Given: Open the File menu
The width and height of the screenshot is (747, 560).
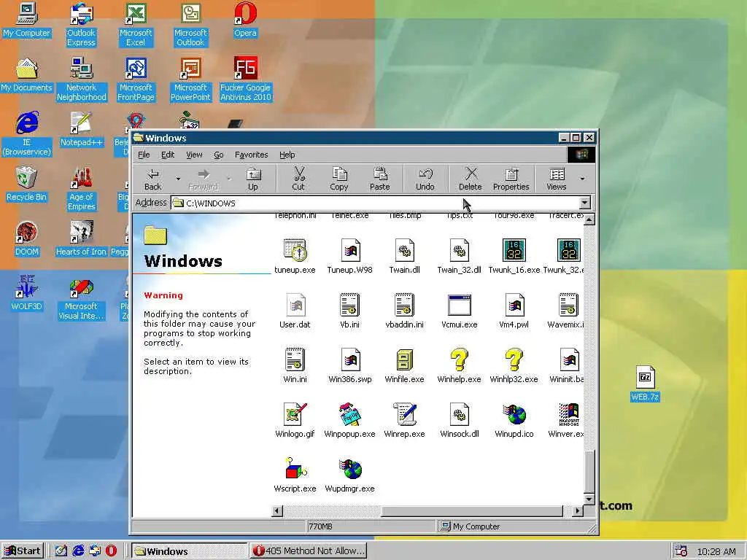Looking at the screenshot, I should point(144,155).
